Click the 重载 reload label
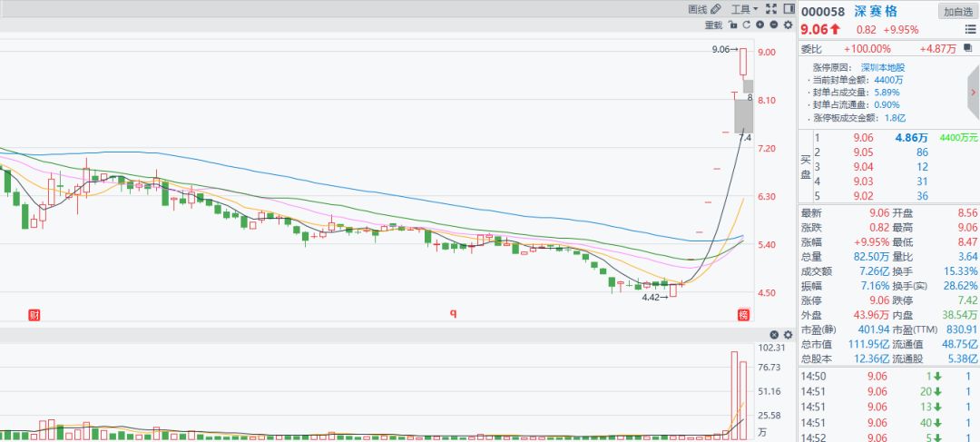This screenshot has height=442, width=980. [x=713, y=25]
